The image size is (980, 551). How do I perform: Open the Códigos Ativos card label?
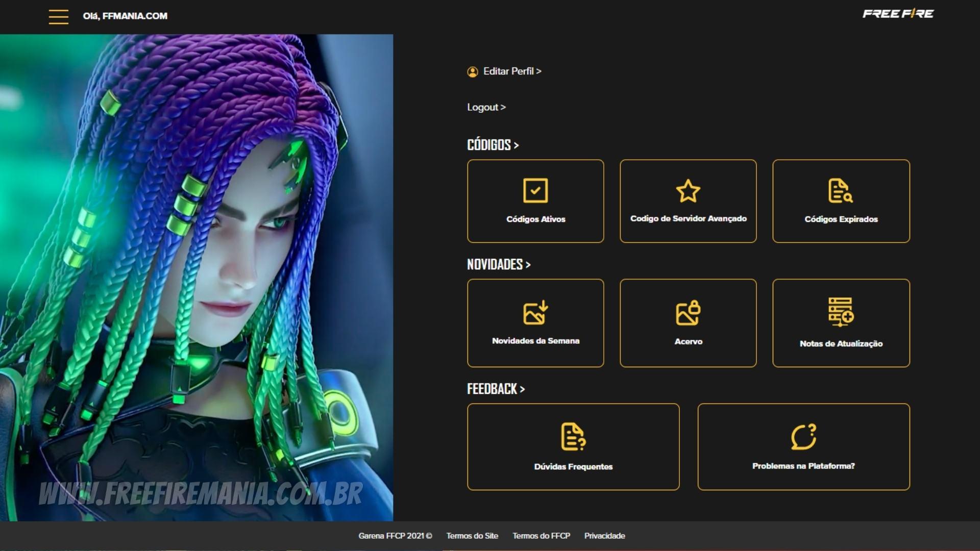[535, 219]
